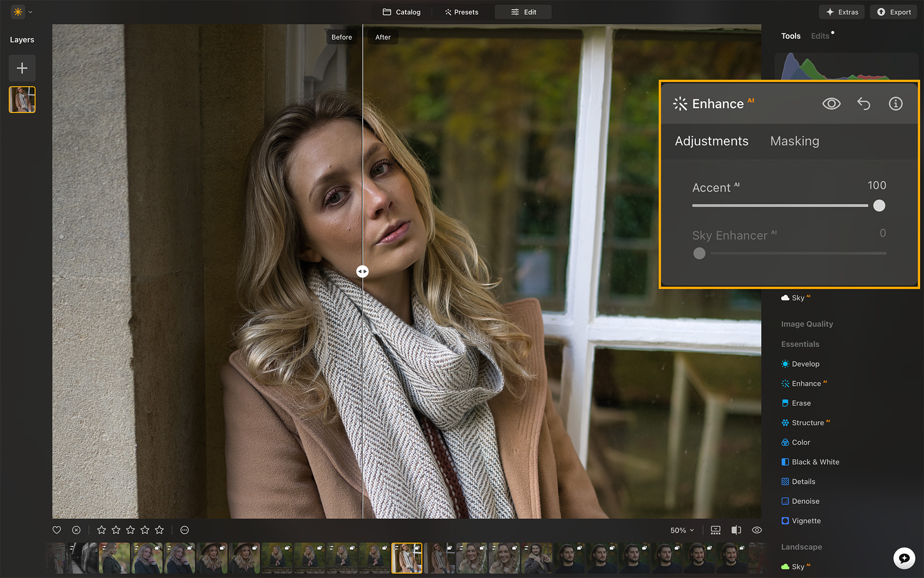Rate photo four stars

click(x=145, y=530)
